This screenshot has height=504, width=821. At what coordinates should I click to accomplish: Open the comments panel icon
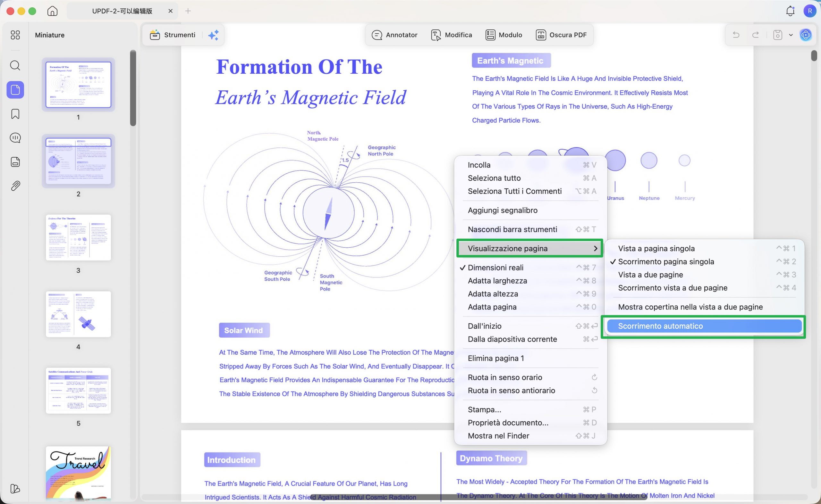point(15,138)
